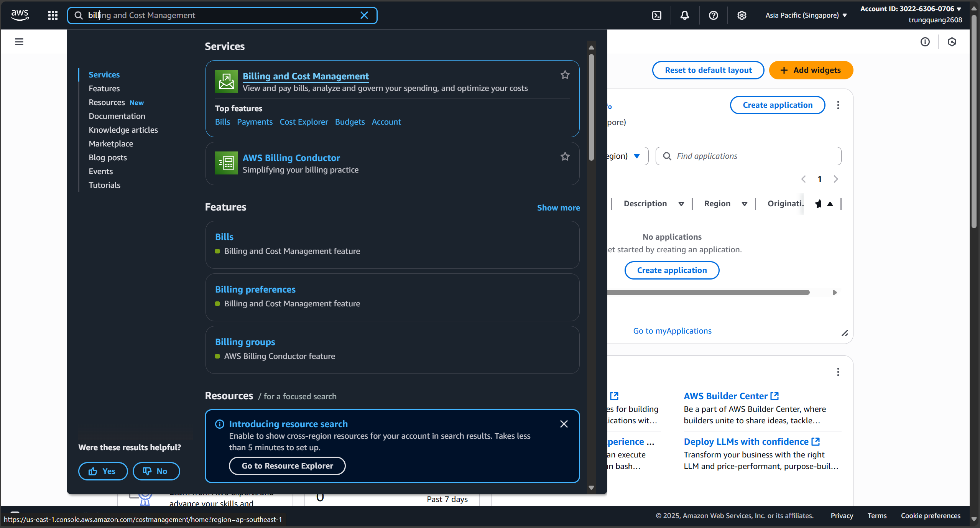Click the AWS logo home icon
The height and width of the screenshot is (528, 980).
20,15
